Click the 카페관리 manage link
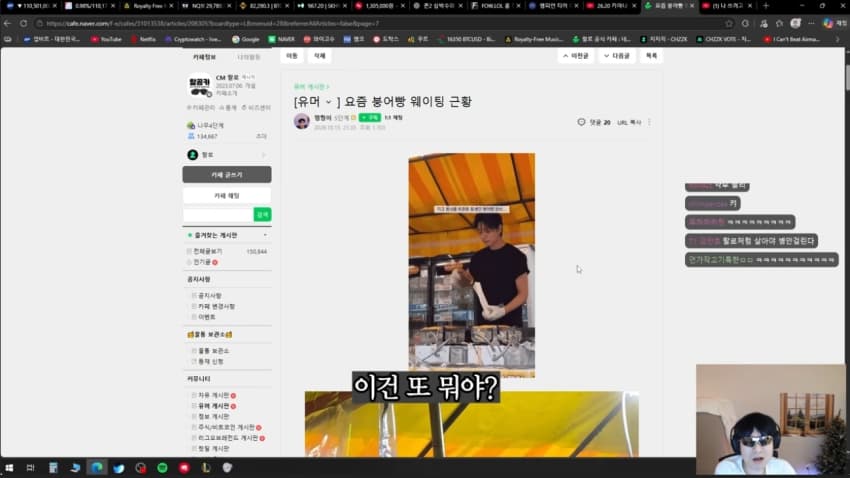 pyautogui.click(x=201, y=108)
